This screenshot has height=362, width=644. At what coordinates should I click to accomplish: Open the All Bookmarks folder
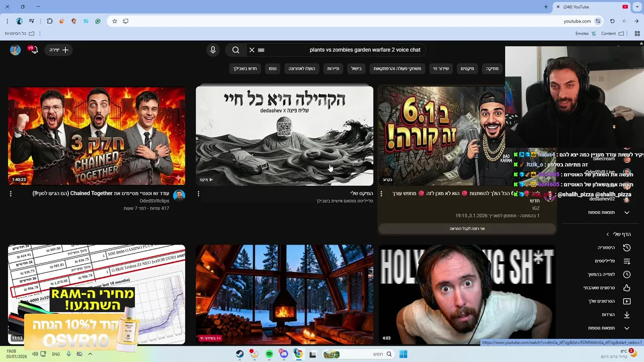point(20,34)
